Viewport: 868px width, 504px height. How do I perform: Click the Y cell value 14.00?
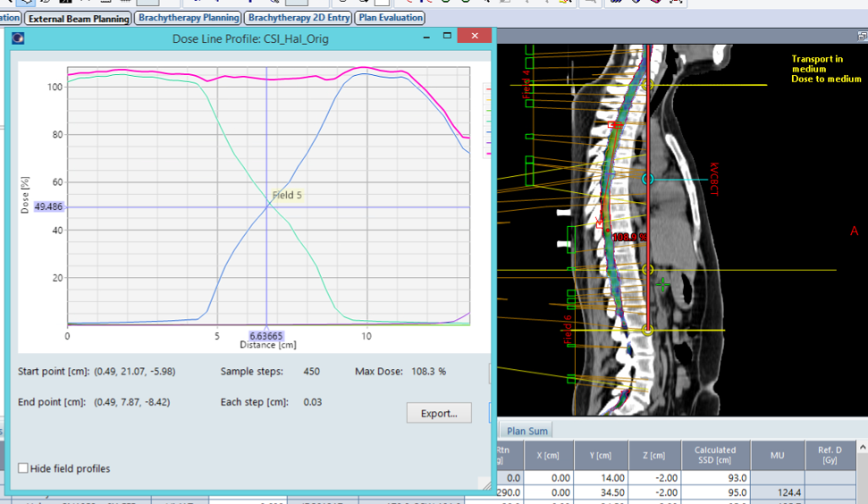[613, 478]
